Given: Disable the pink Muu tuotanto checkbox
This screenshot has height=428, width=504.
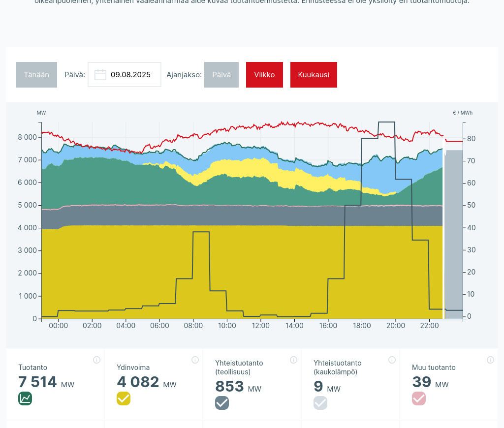Looking at the screenshot, I should click(x=419, y=398).
